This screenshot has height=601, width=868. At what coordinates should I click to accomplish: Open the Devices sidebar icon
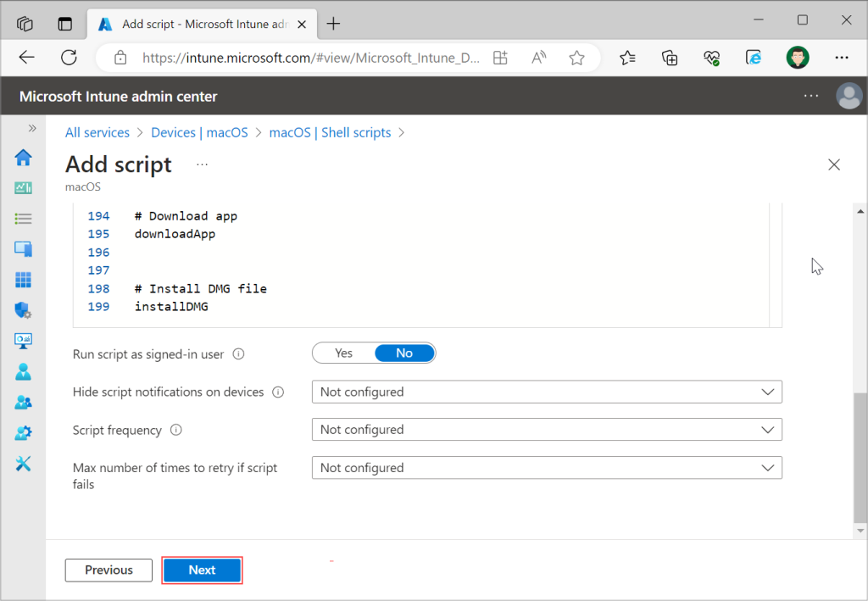tap(23, 249)
